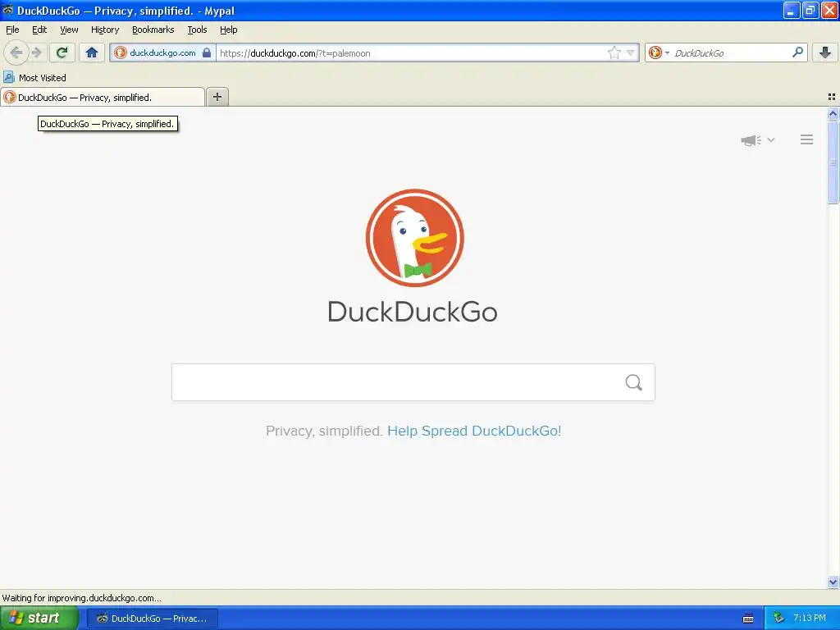Go back with the back arrow button
This screenshot has width=840, height=630.
pyautogui.click(x=16, y=52)
